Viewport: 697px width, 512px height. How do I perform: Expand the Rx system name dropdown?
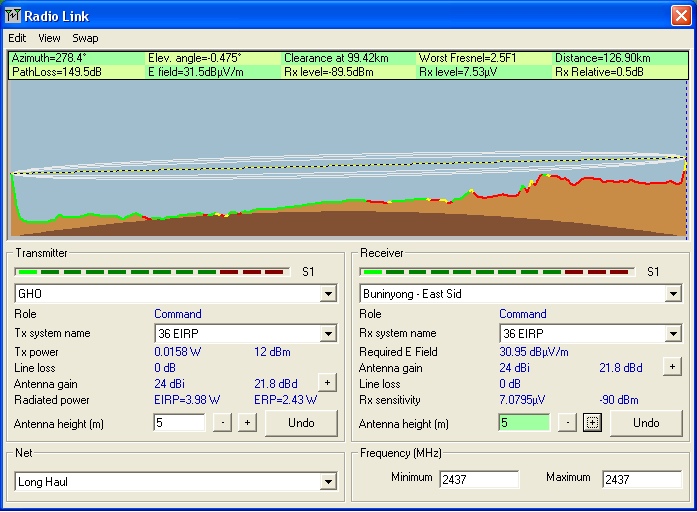tap(673, 333)
